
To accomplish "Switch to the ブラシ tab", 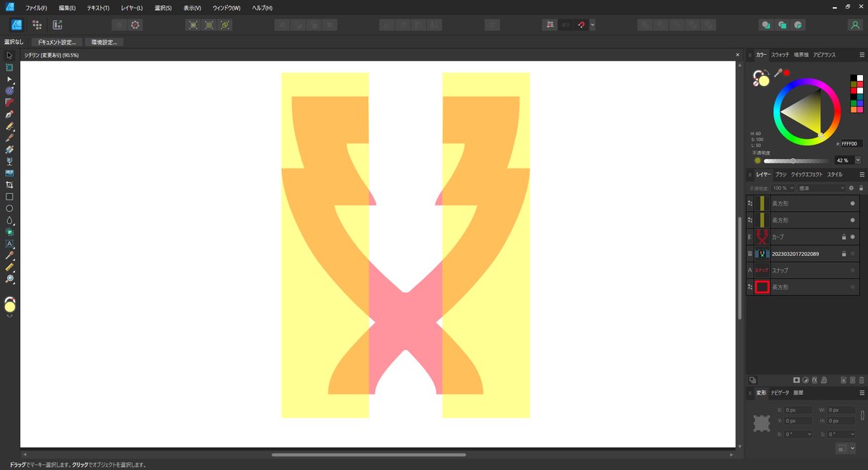I will (x=780, y=174).
